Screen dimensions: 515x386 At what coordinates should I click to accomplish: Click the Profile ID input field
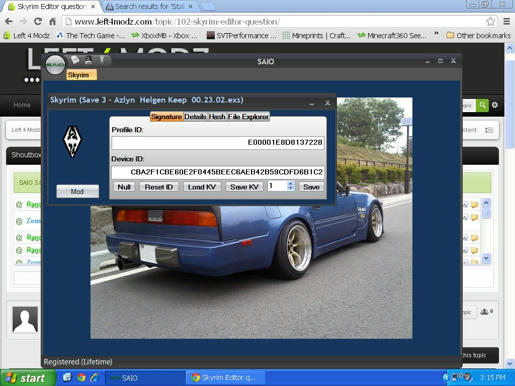coord(218,143)
